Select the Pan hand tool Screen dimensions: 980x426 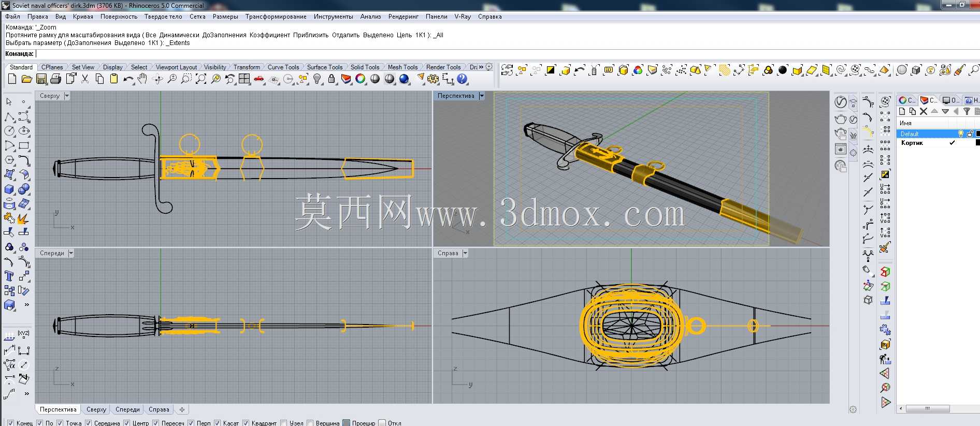(x=143, y=79)
